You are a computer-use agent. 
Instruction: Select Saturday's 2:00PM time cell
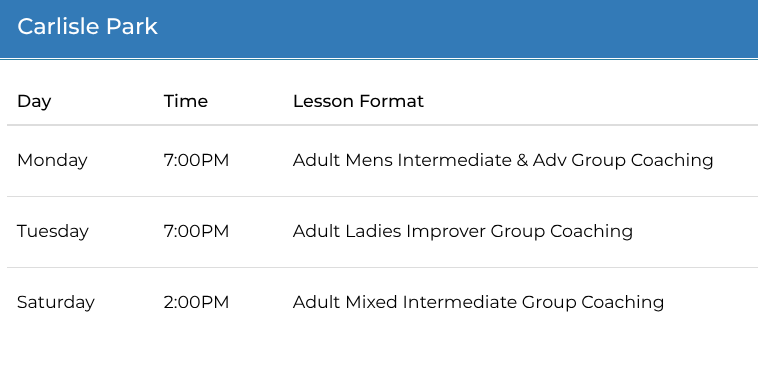point(196,302)
